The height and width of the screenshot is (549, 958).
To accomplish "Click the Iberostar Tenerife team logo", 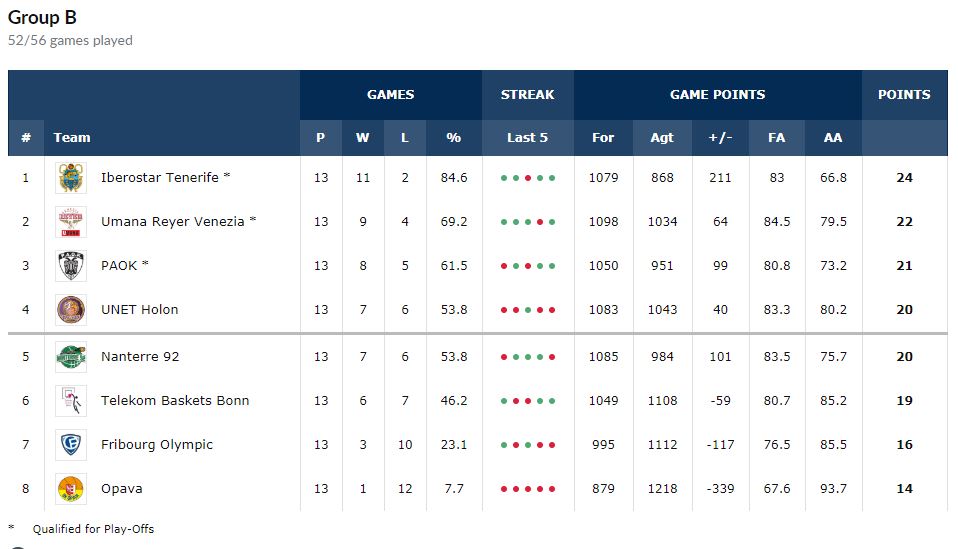I will point(71,178).
